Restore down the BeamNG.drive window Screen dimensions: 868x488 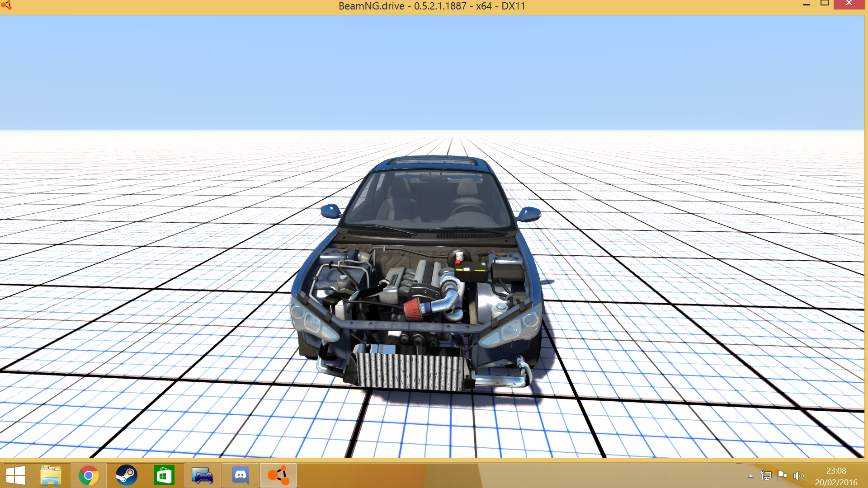[x=824, y=4]
